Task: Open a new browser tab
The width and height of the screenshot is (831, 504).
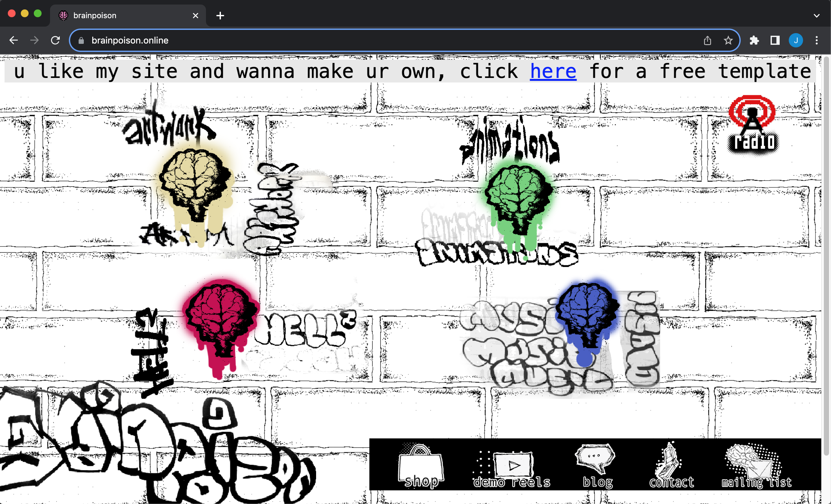Action: (x=220, y=16)
